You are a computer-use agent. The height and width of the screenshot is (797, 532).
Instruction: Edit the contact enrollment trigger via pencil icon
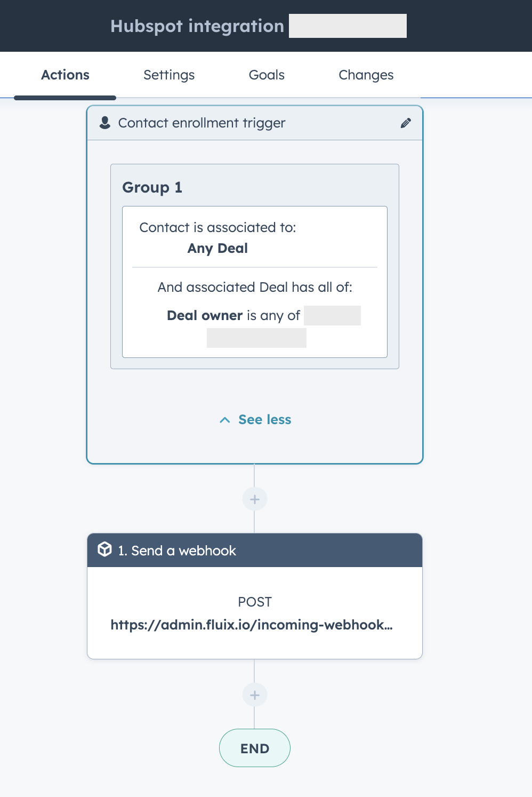[406, 123]
